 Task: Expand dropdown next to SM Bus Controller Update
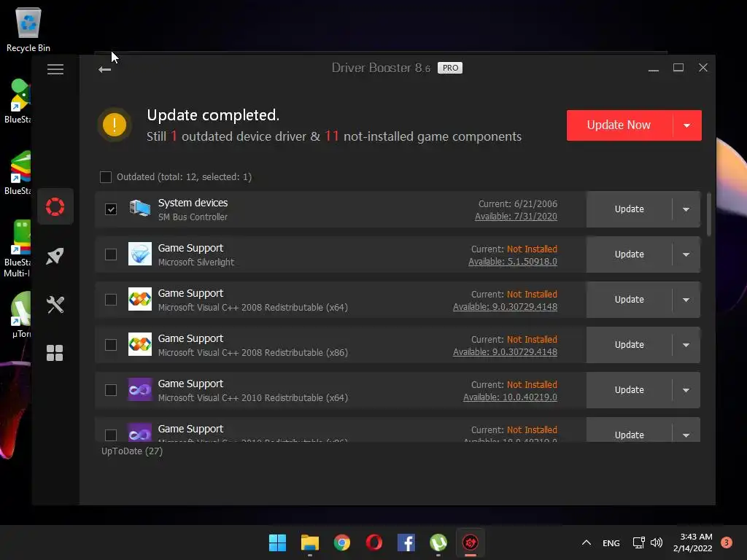686,209
